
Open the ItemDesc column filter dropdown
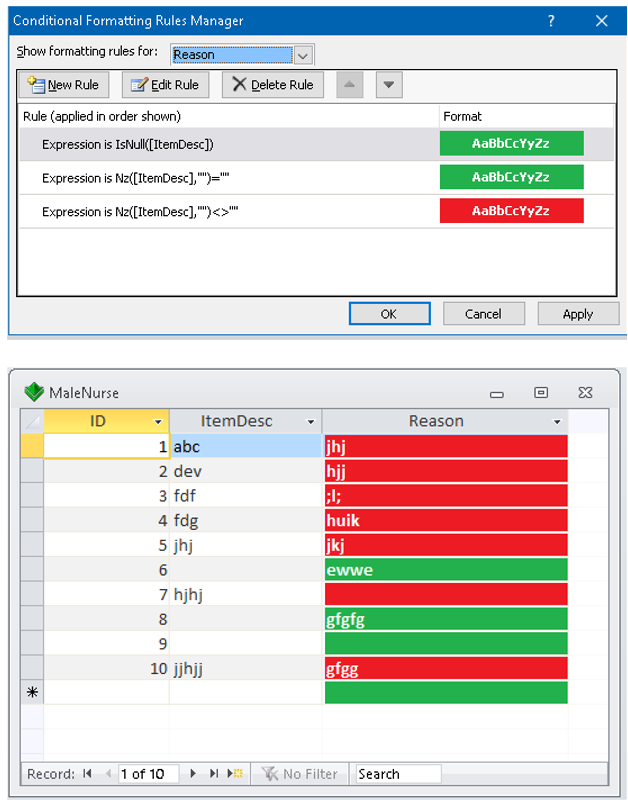(311, 422)
